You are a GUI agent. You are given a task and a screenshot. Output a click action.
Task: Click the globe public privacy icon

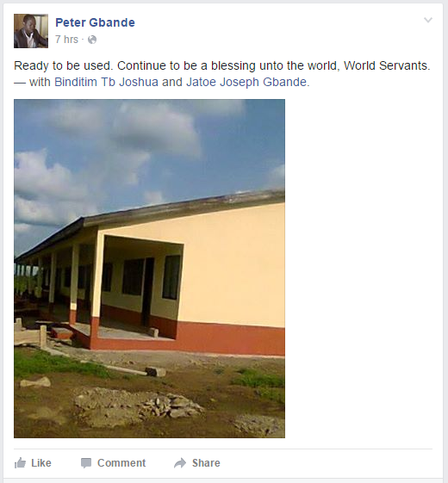click(x=92, y=40)
